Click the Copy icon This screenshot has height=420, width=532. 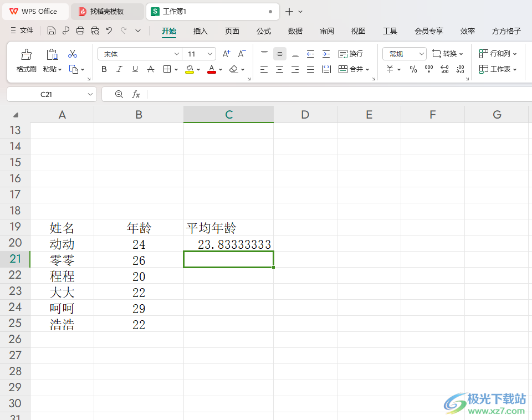74,69
